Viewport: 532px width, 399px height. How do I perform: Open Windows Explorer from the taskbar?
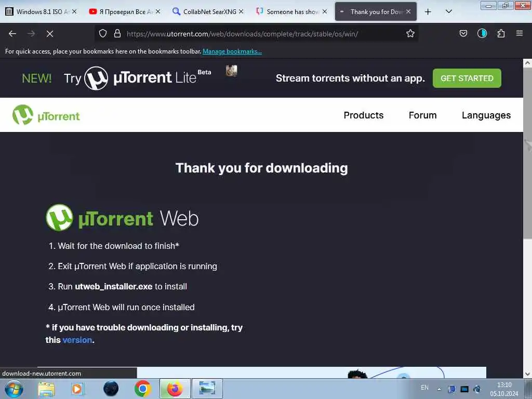click(x=46, y=389)
